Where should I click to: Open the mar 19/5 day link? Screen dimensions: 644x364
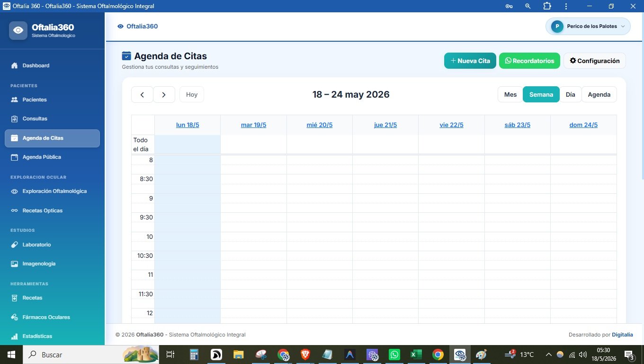[x=254, y=125]
